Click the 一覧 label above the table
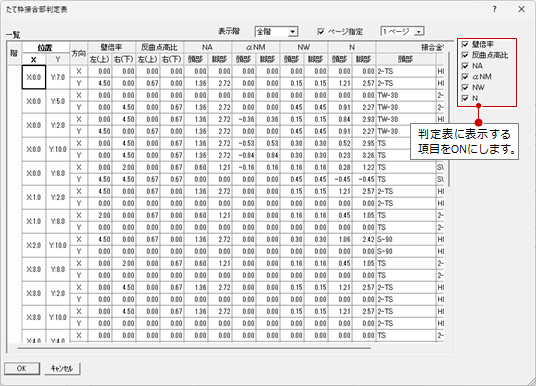Screen dimensions: 536x386 point(13,35)
